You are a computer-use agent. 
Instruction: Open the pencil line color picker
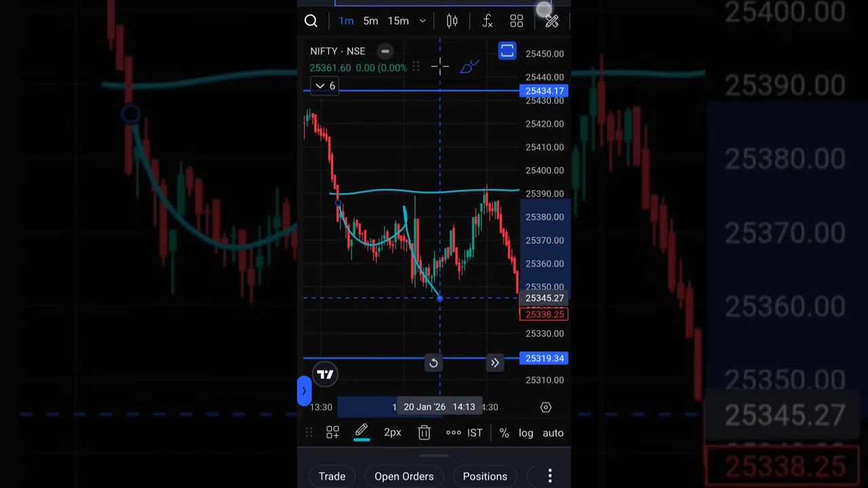[361, 432]
